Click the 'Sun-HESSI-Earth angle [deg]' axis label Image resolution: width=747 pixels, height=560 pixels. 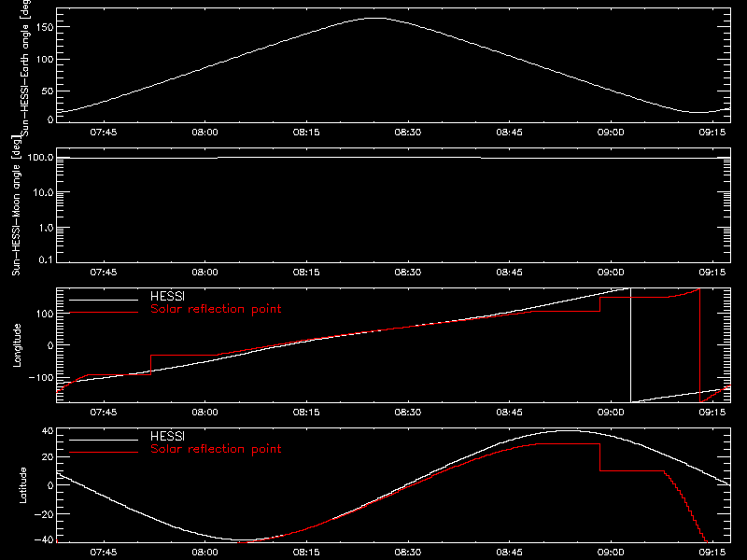click(x=25, y=67)
